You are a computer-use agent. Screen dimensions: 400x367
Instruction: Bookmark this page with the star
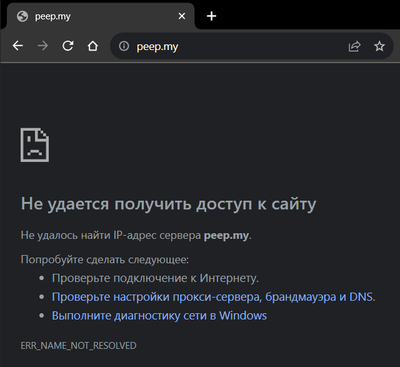379,46
